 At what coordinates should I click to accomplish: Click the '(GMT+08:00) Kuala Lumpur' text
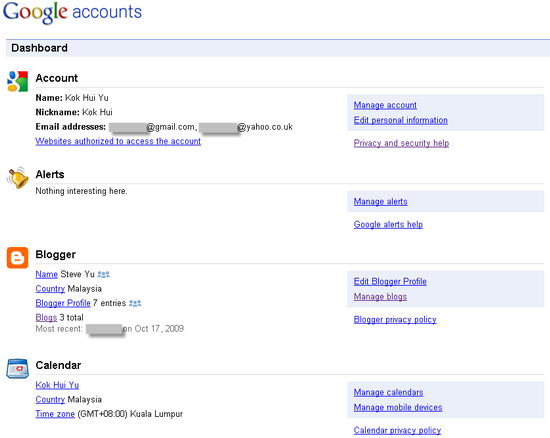tap(130, 414)
